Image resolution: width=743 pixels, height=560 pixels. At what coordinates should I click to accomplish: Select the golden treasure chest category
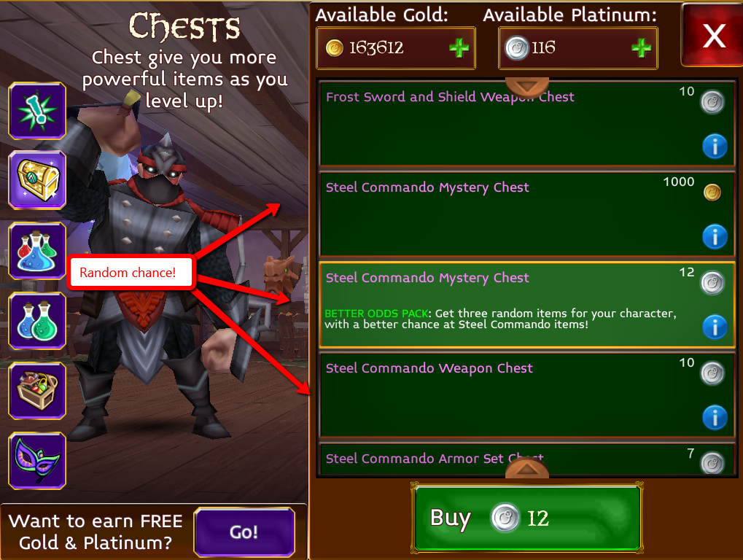coord(37,180)
